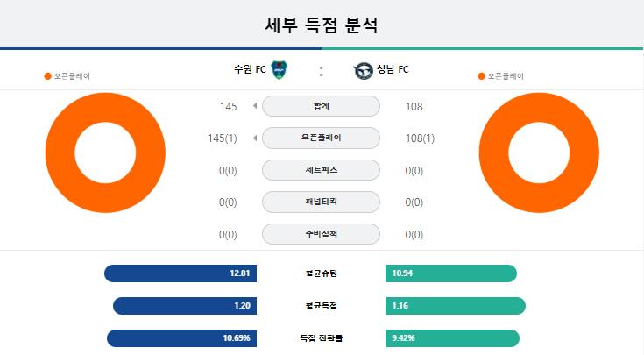Choose the 수비실책 category pill
The width and height of the screenshot is (644, 355).
321,234
